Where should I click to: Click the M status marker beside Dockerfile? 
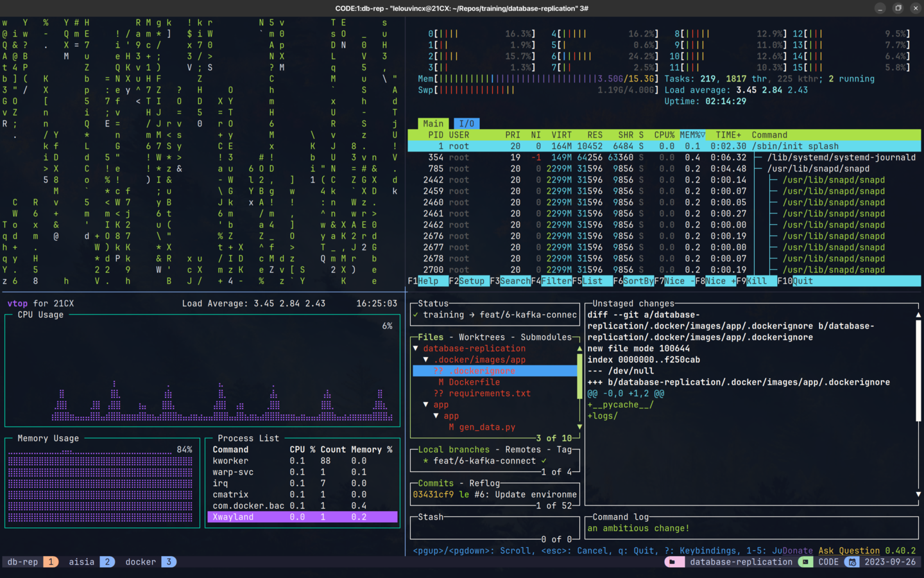(441, 382)
